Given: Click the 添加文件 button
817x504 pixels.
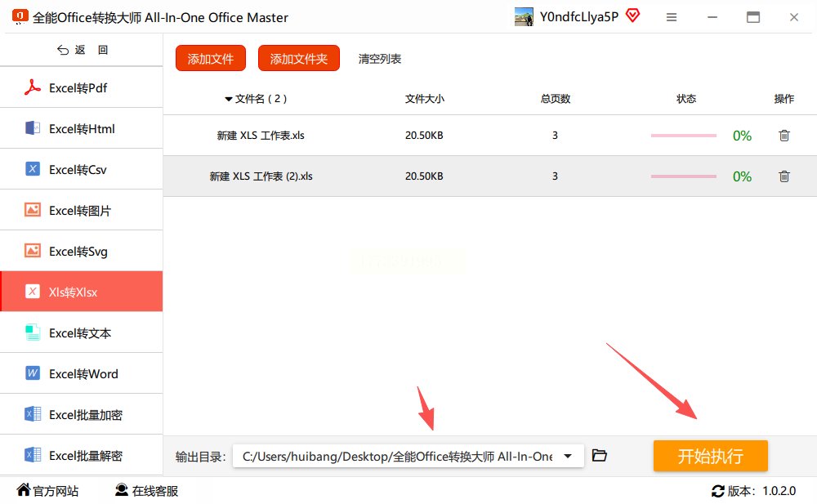Looking at the screenshot, I should tap(211, 58).
